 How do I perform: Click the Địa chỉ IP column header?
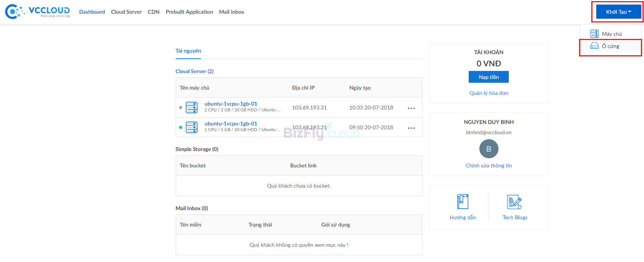tap(303, 88)
